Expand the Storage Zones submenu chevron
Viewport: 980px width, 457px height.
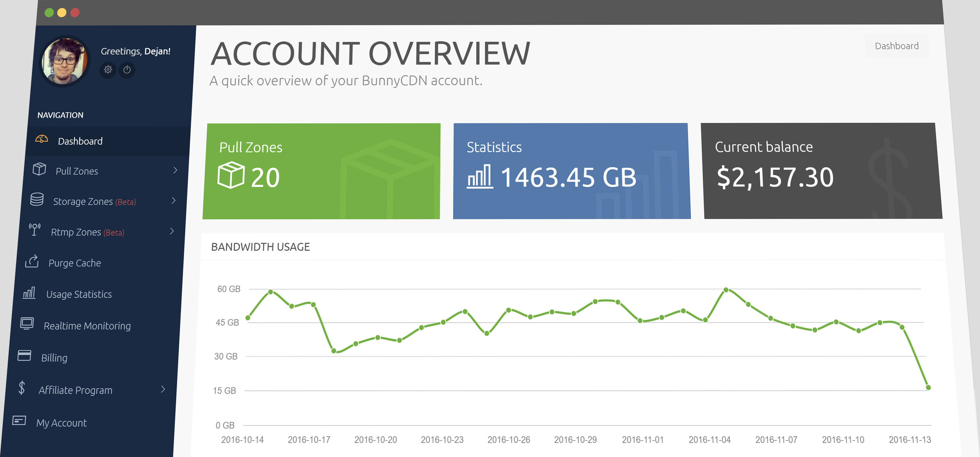174,200
